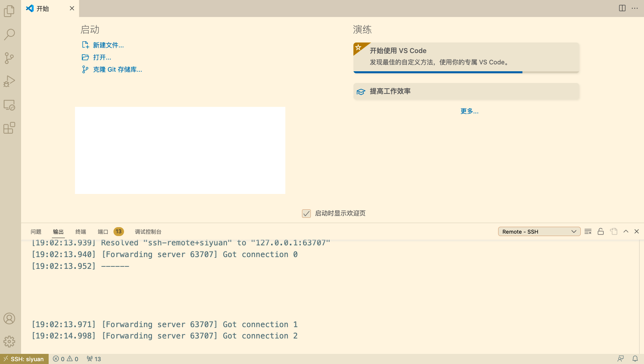Open notifications bell in status bar
The height and width of the screenshot is (364, 644).
click(x=635, y=359)
